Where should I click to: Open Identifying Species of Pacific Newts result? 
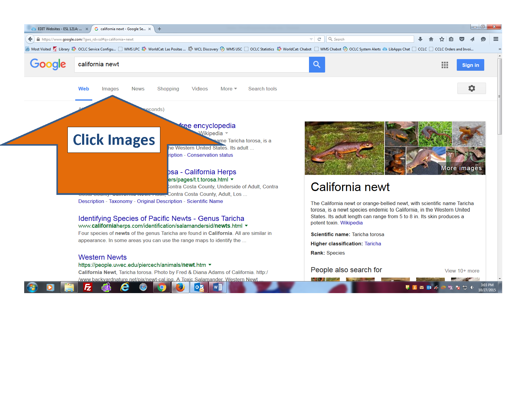(x=161, y=218)
